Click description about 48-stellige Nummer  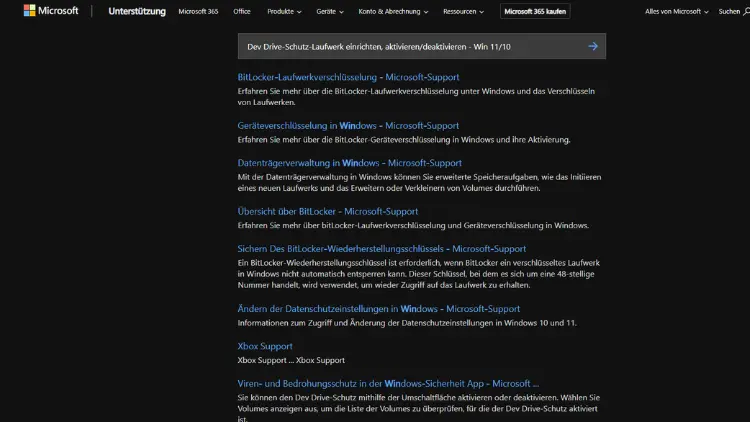coord(419,274)
